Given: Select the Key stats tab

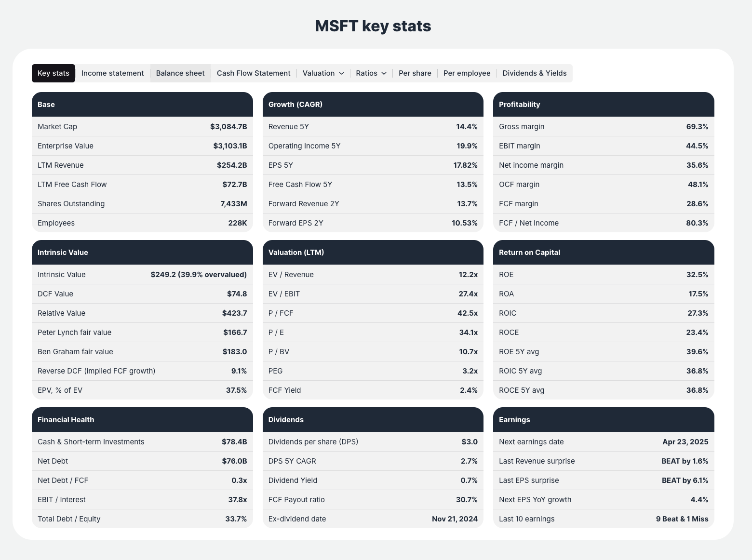Looking at the screenshot, I should click(x=53, y=73).
